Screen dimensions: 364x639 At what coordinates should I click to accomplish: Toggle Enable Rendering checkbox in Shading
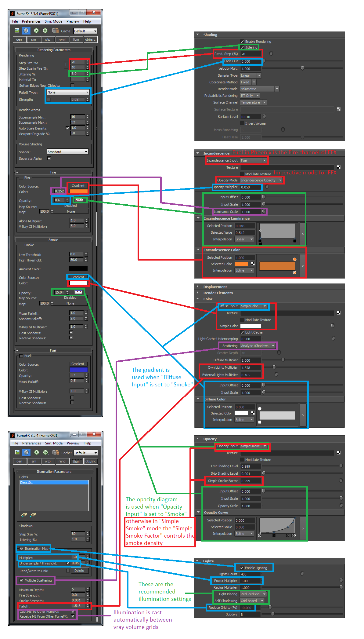[x=242, y=41]
